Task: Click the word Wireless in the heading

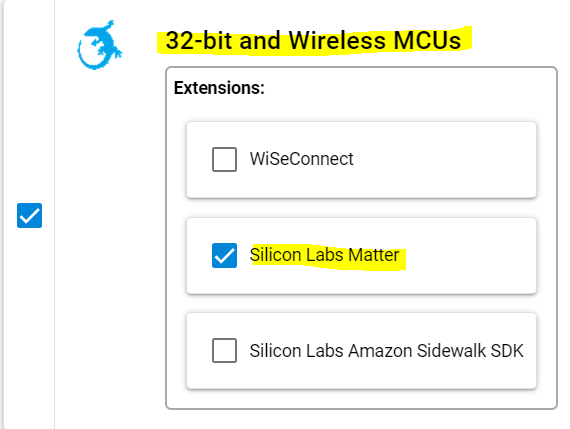Action: (337, 40)
